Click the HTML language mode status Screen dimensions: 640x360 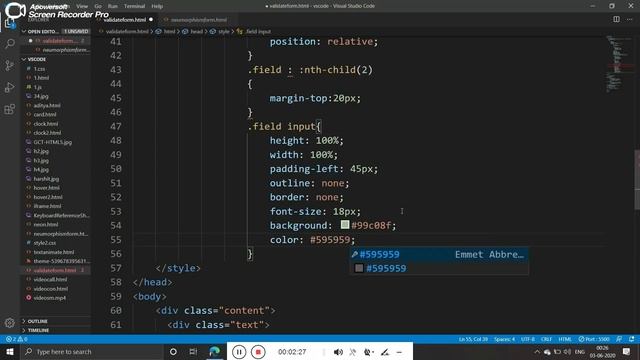click(565, 339)
